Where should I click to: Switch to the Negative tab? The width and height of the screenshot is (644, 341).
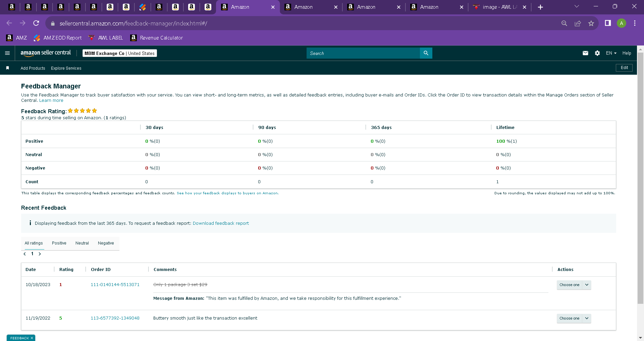(106, 243)
